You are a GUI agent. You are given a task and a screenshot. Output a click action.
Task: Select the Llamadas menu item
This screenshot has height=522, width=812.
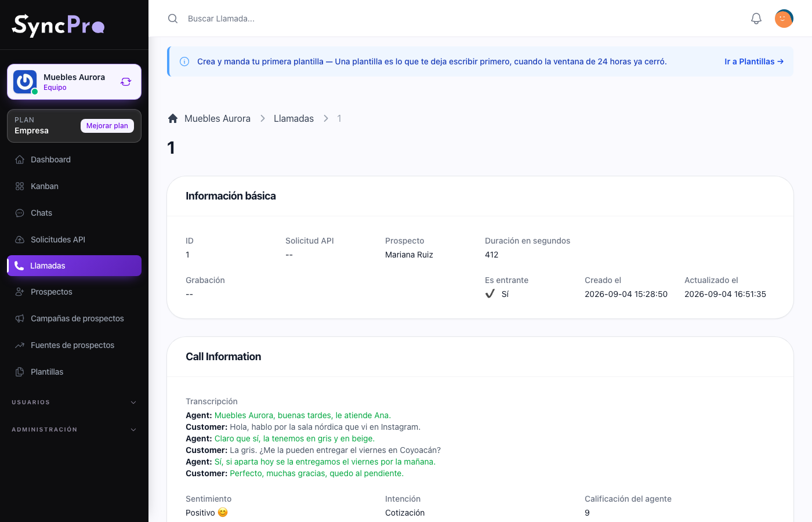tap(74, 266)
